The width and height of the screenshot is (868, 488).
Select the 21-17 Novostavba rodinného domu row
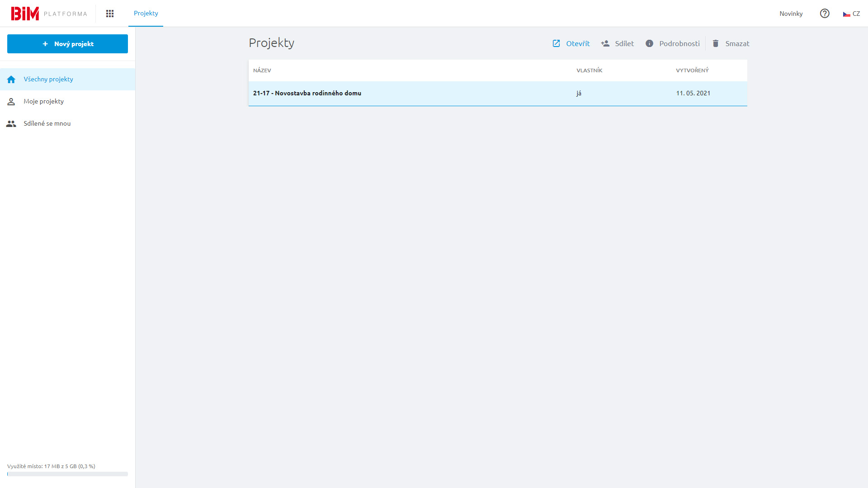pyautogui.click(x=307, y=94)
